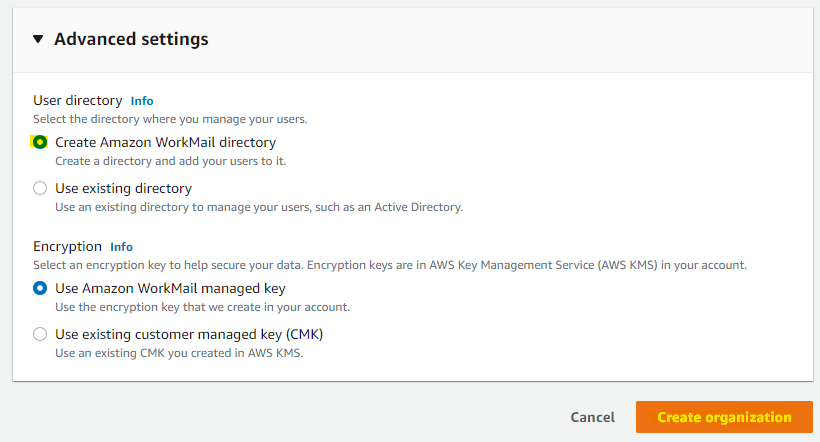Click the "Create Amazon WorkMail directory" option label
This screenshot has width=820, height=442.
tap(165, 142)
